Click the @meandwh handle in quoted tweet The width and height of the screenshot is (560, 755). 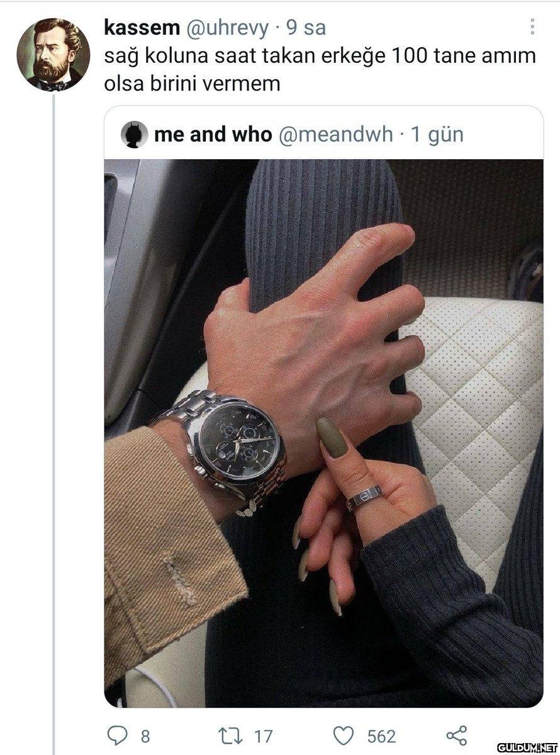[x=335, y=135]
